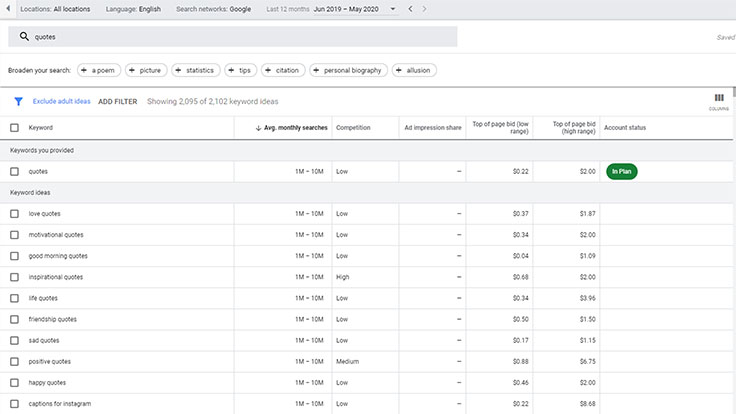Check the 'captions for instagram' row
Viewport: 737px width, 414px height.
tap(15, 404)
